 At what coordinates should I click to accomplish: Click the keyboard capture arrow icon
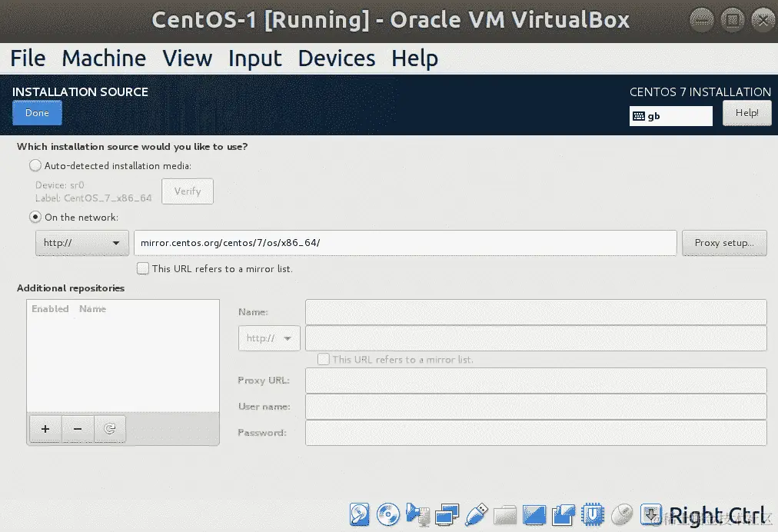[x=650, y=514]
